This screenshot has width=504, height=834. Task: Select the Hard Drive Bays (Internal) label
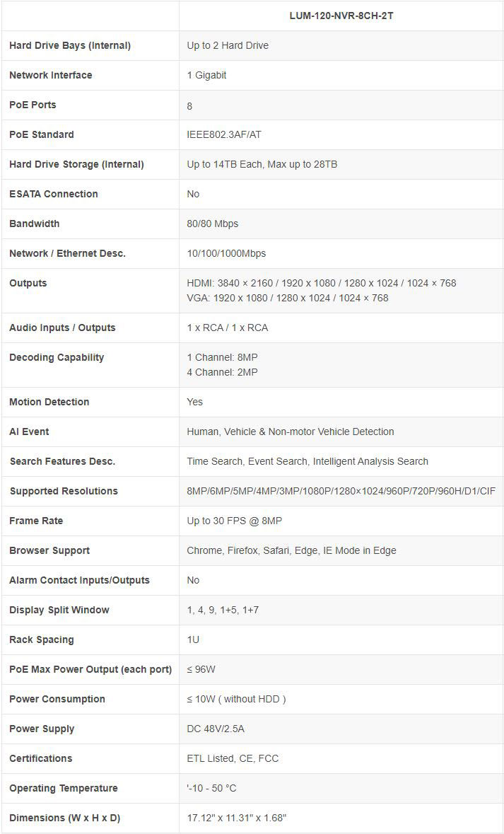click(x=70, y=45)
